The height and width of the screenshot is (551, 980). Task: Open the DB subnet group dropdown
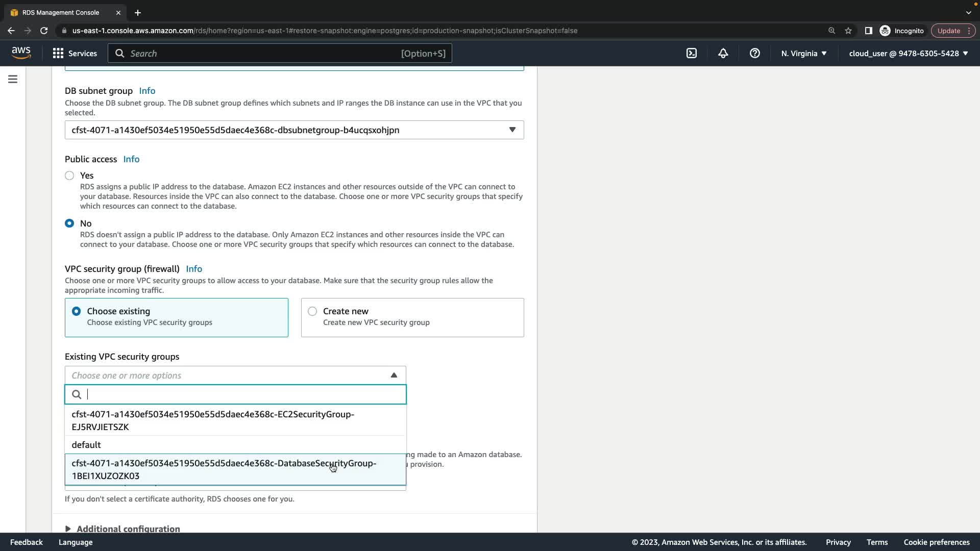tap(294, 130)
